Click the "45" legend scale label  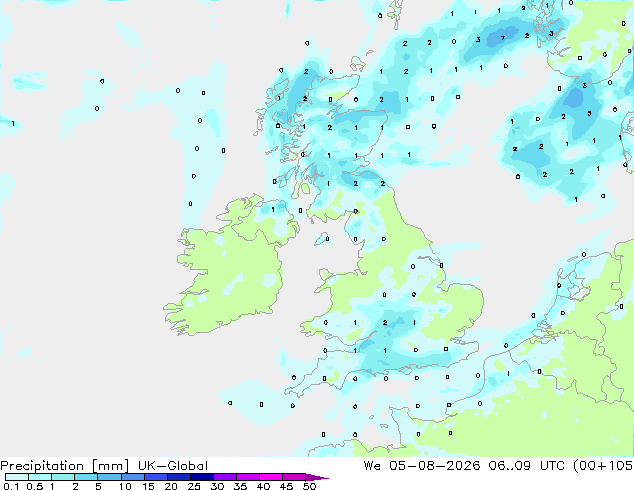click(286, 486)
